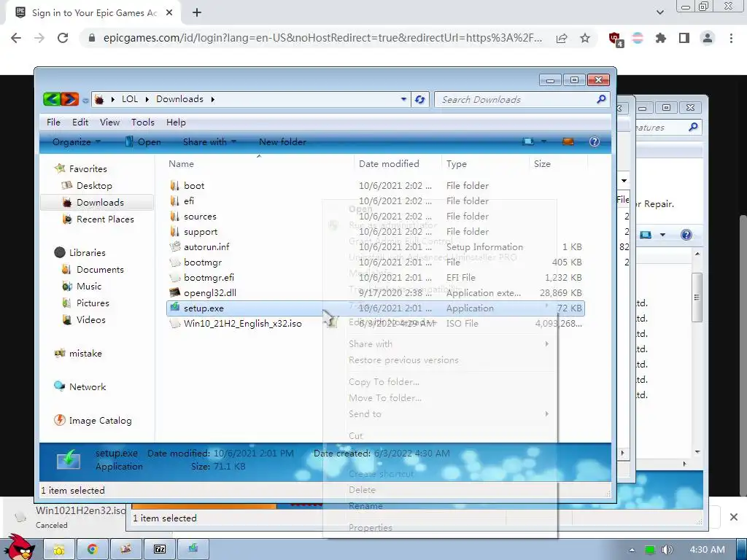Open the Help menu
Image resolution: width=747 pixels, height=560 pixels.
[x=176, y=122]
